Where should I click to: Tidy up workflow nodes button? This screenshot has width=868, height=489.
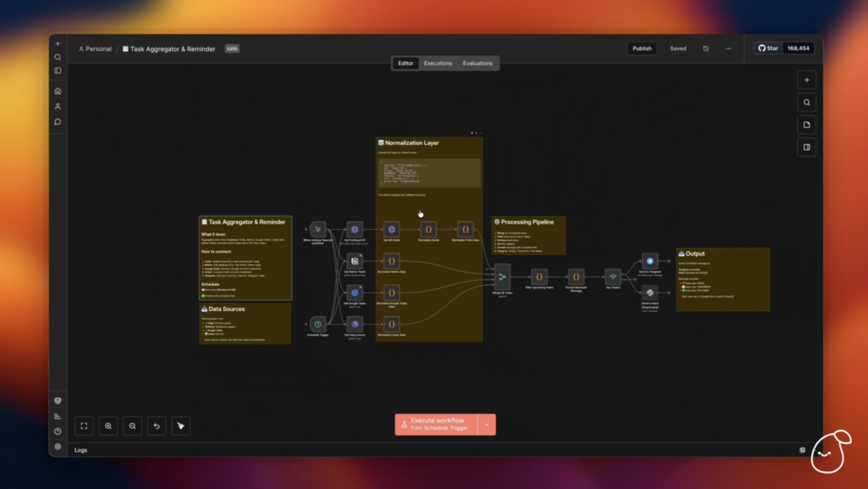pyautogui.click(x=181, y=426)
